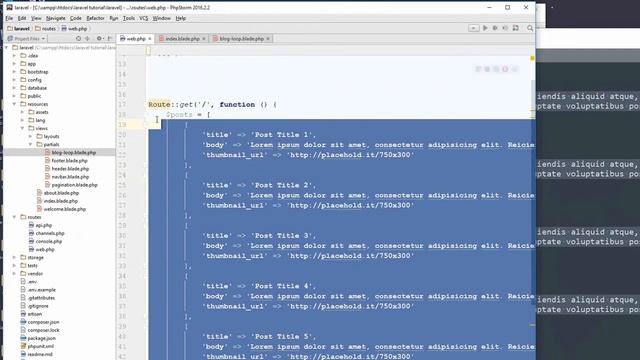Click the yellow inspection status indicator

[532, 58]
